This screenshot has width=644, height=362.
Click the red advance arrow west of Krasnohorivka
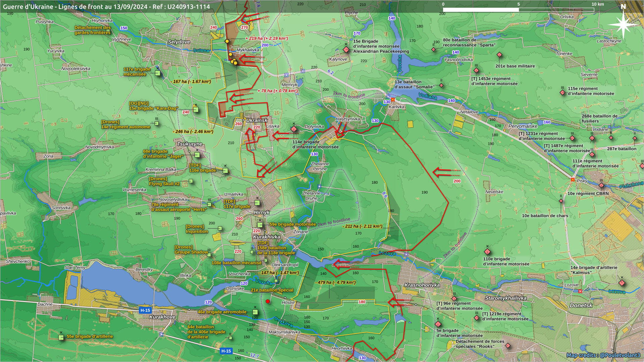395,302
